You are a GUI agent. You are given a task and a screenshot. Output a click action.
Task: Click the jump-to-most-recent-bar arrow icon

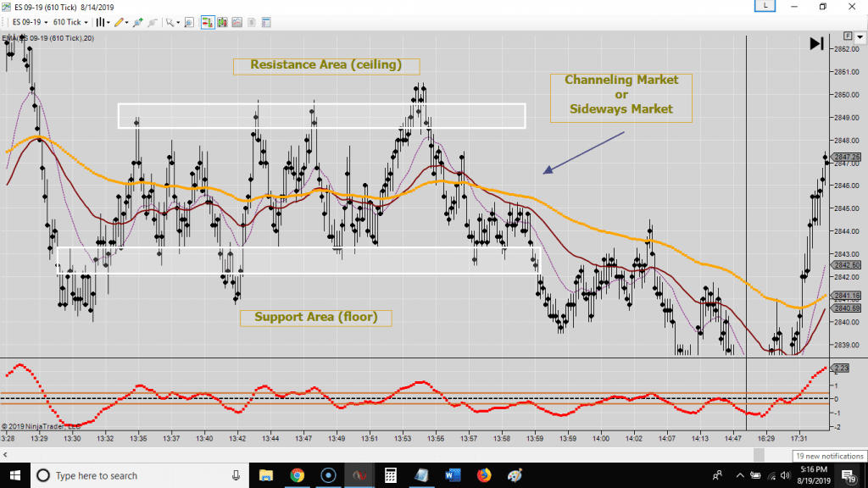coord(815,42)
